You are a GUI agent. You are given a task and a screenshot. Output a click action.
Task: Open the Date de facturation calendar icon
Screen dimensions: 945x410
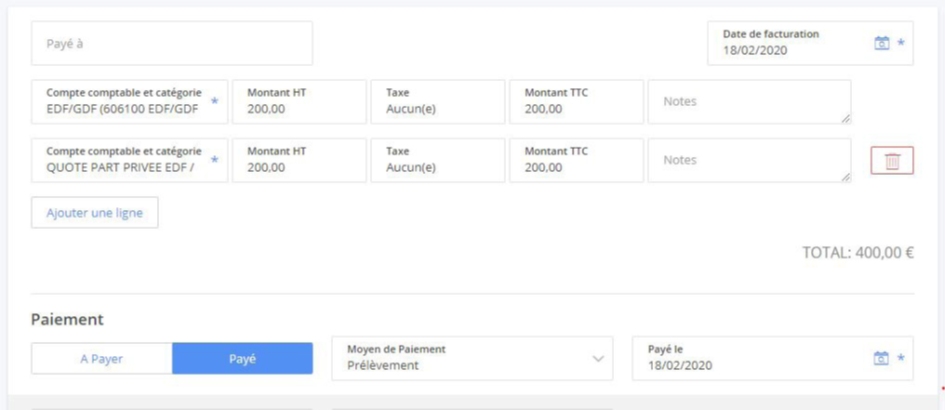(882, 43)
